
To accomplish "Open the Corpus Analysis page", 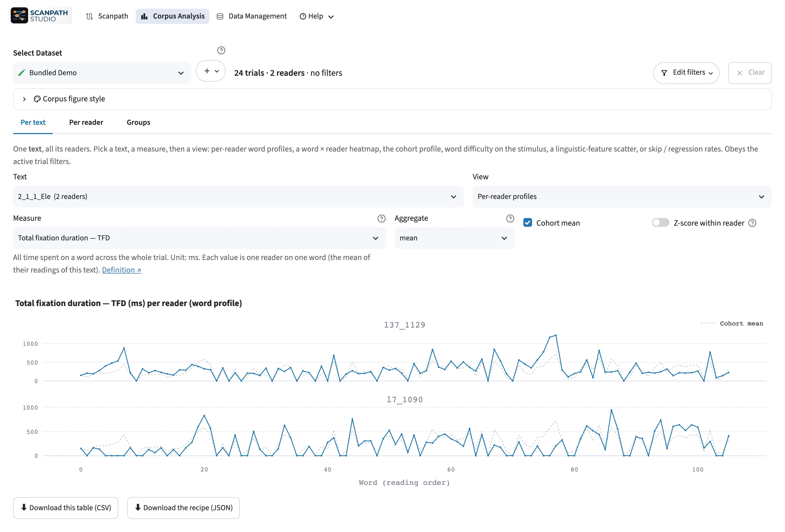I will click(173, 16).
